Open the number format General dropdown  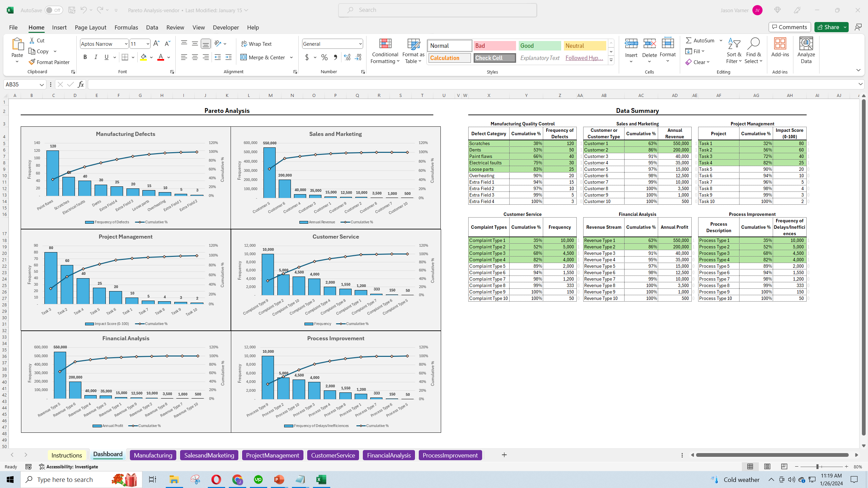(x=360, y=44)
